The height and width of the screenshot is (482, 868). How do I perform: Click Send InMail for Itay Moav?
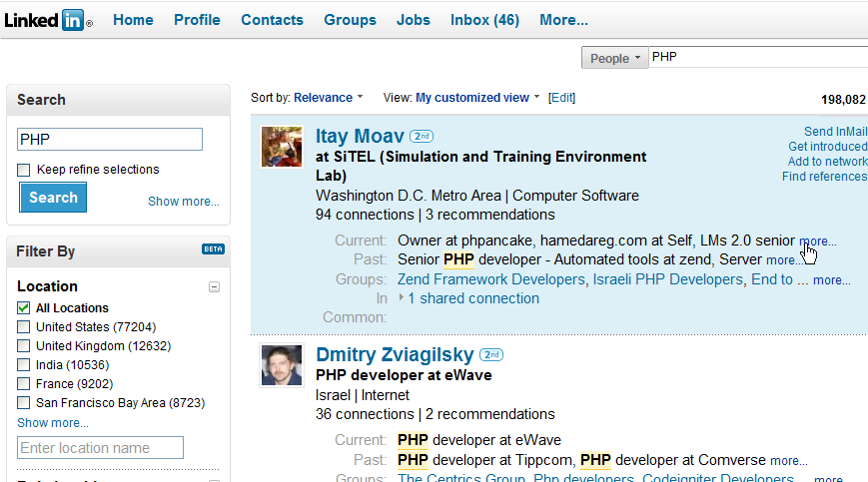pyautogui.click(x=835, y=132)
